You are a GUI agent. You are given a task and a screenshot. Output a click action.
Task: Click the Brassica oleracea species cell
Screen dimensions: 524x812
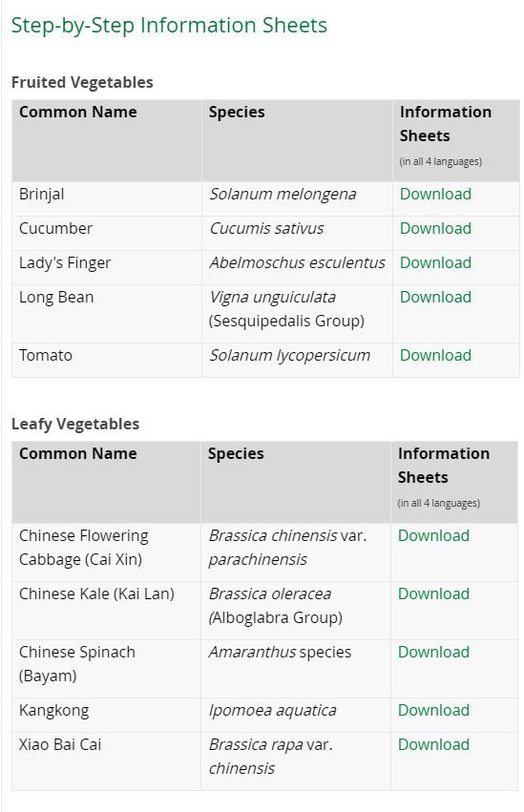(296, 611)
